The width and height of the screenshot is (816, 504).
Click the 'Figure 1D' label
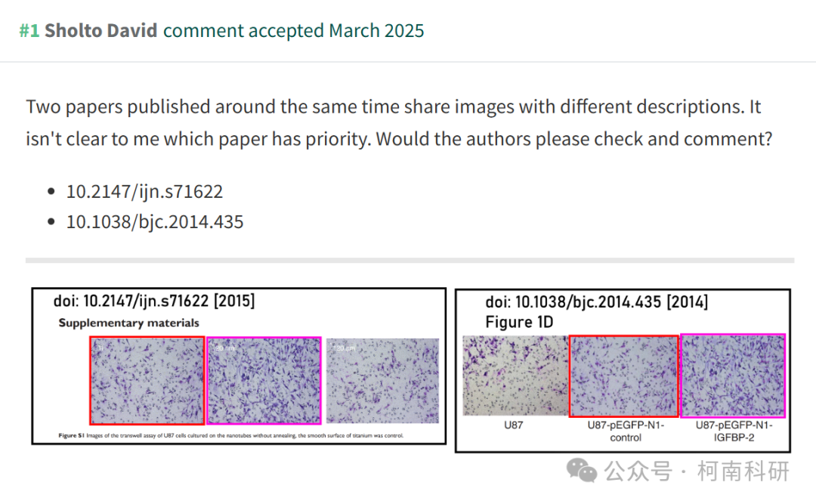(519, 323)
